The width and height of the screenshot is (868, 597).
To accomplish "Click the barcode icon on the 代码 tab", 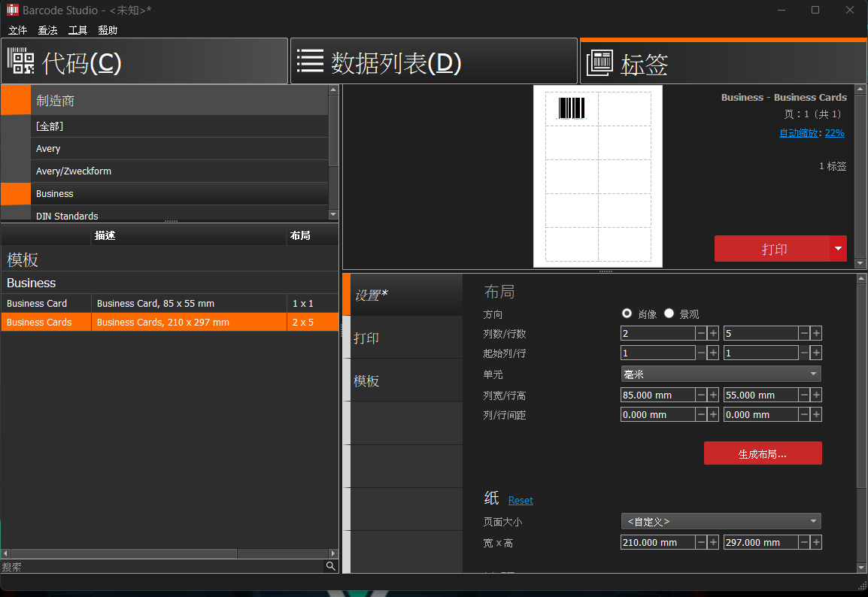I will [x=21, y=62].
